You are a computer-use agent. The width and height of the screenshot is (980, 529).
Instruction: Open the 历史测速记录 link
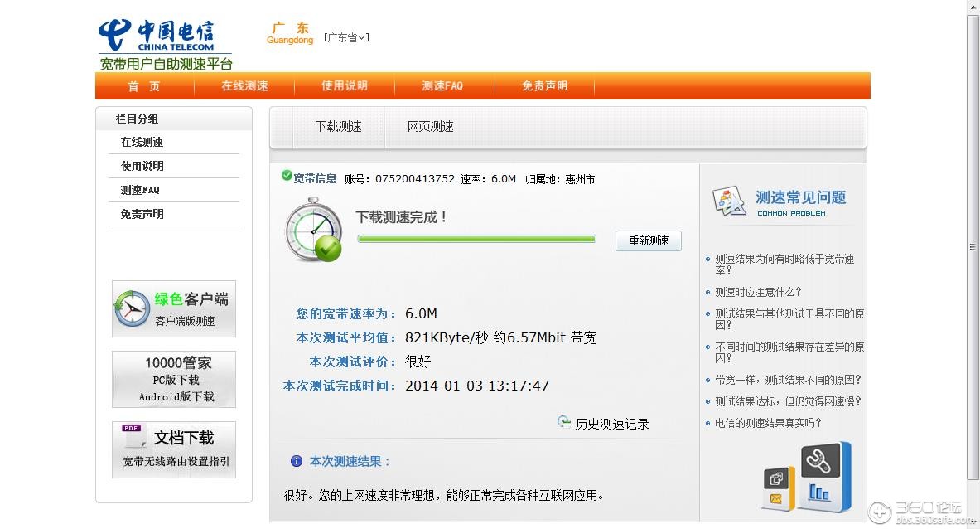[612, 424]
